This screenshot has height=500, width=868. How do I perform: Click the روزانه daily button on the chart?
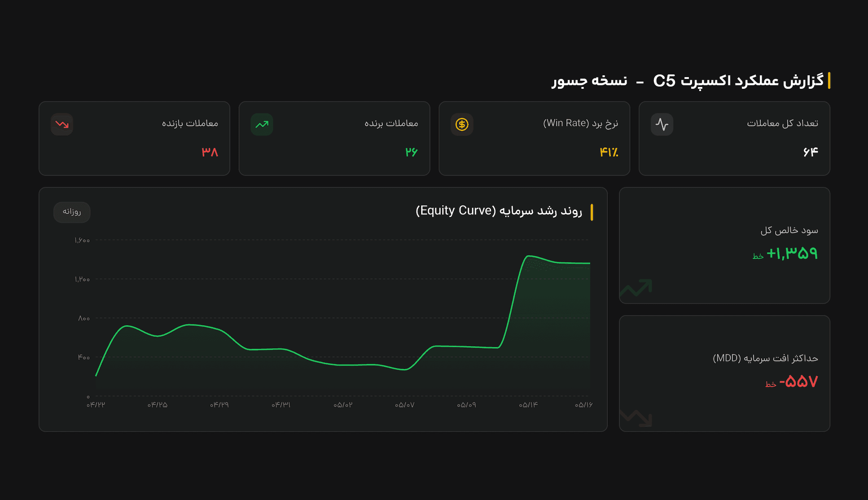[x=72, y=212]
